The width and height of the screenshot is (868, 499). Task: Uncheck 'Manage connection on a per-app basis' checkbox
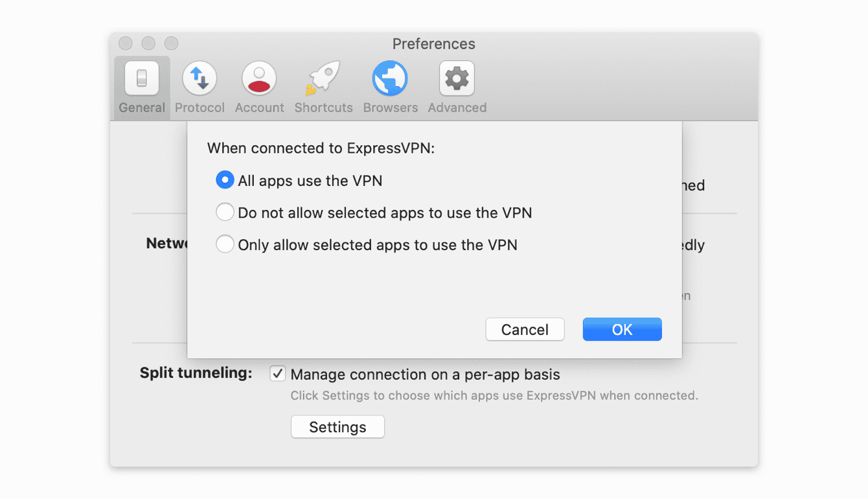coord(278,374)
